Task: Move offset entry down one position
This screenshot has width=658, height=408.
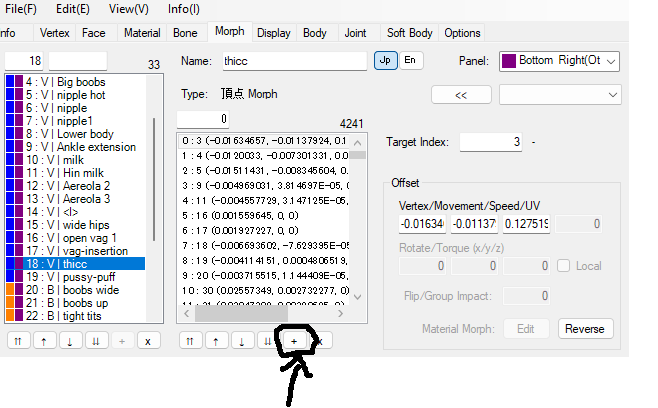Action: (x=242, y=341)
